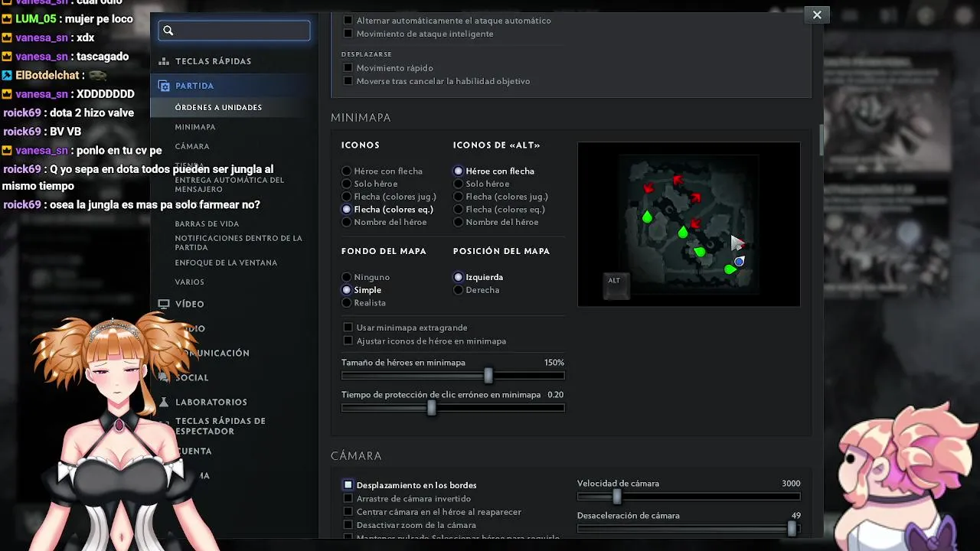The image size is (980, 551).
Task: Jump to Minimapa subsection
Action: click(195, 127)
